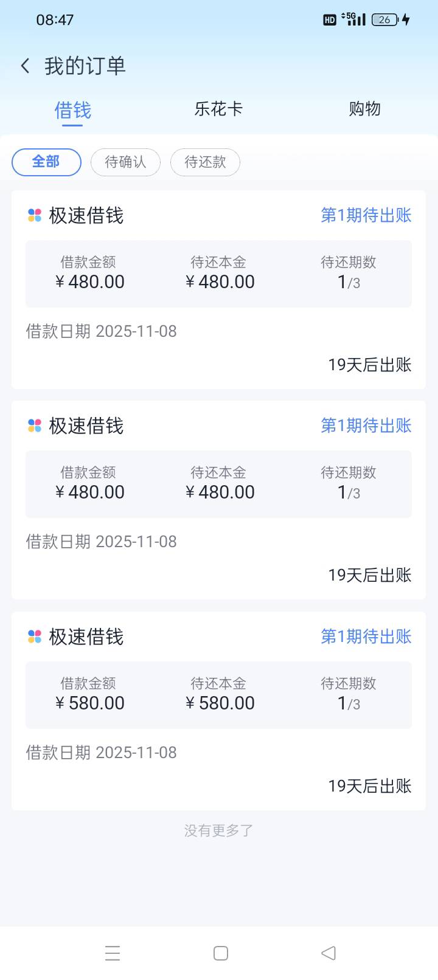Image resolution: width=438 pixels, height=980 pixels.
Task: Tap 19天后出账 on the ¥580.00 order
Action: coord(369,786)
